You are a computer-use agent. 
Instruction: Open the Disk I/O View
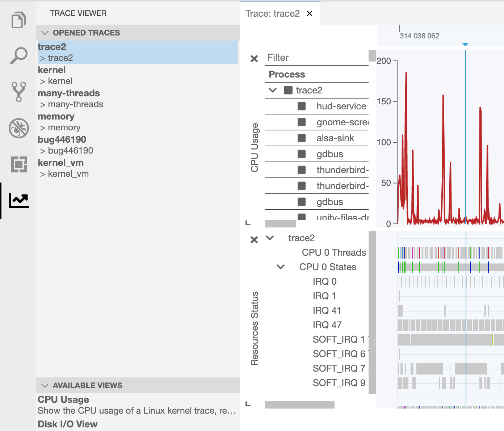pos(68,424)
